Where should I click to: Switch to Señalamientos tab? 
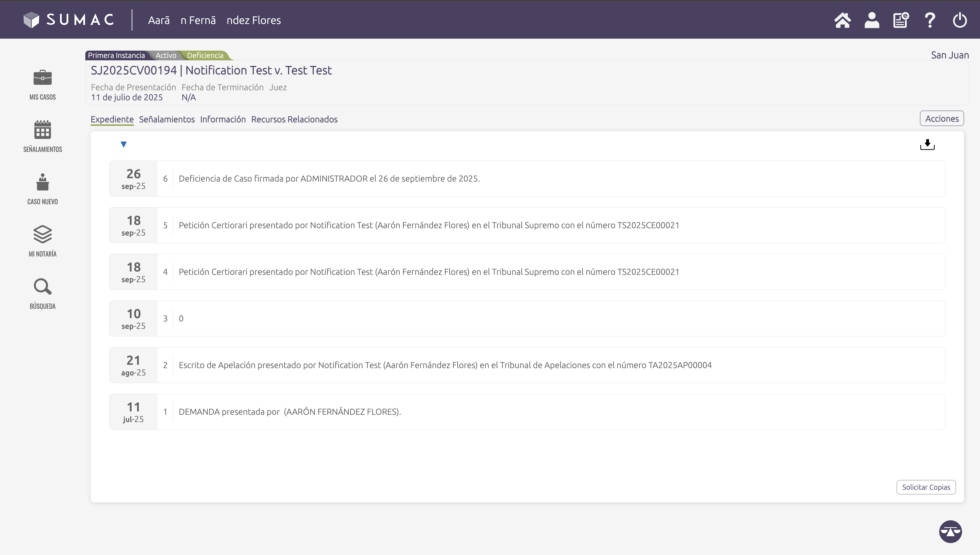[167, 119]
